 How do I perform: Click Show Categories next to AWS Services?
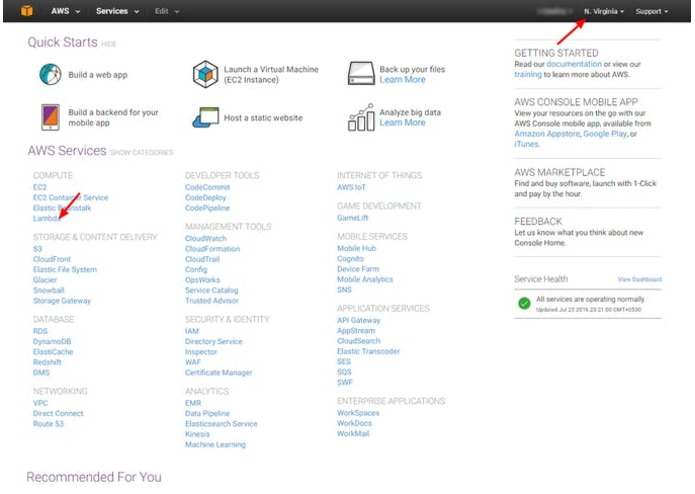[141, 152]
